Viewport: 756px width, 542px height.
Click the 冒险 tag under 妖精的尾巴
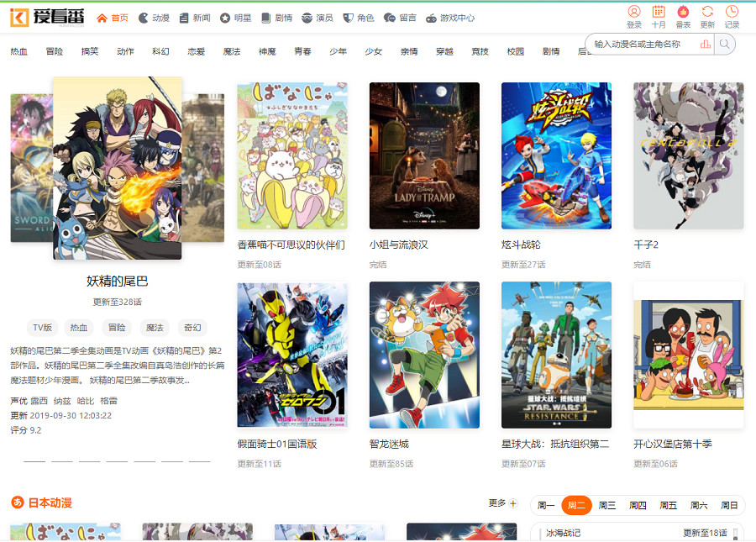[117, 328]
